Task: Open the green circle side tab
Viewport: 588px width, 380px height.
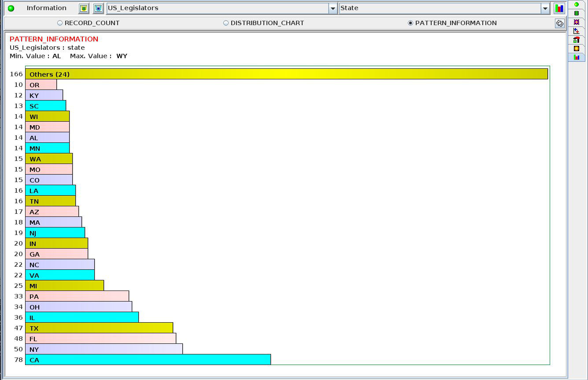Action: (x=576, y=4)
